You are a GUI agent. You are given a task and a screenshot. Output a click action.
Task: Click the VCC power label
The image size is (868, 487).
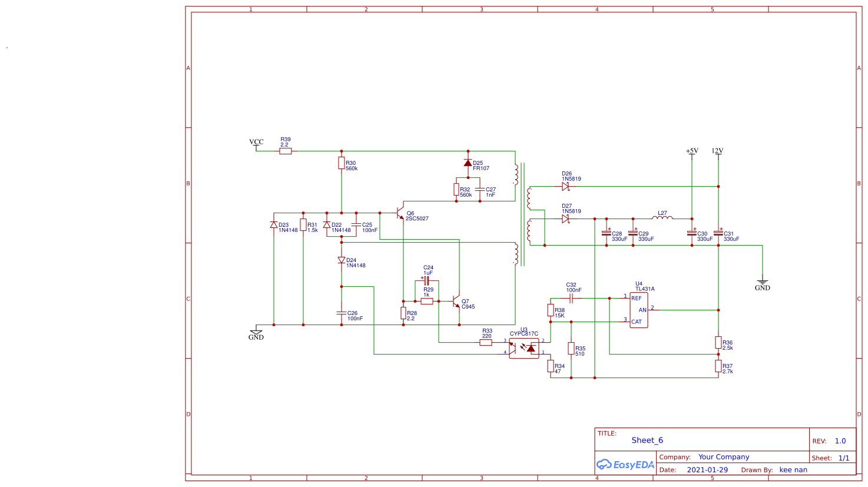[x=256, y=141]
